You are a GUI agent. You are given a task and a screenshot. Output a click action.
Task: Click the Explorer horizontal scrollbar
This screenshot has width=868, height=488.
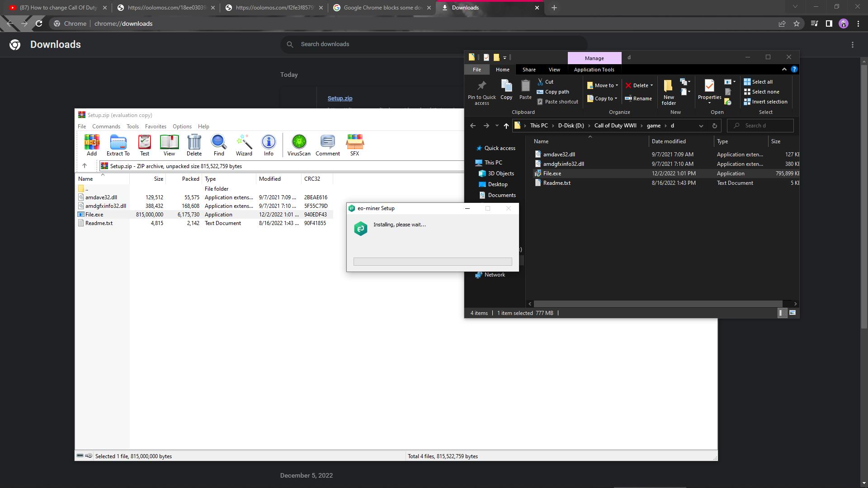(x=658, y=304)
